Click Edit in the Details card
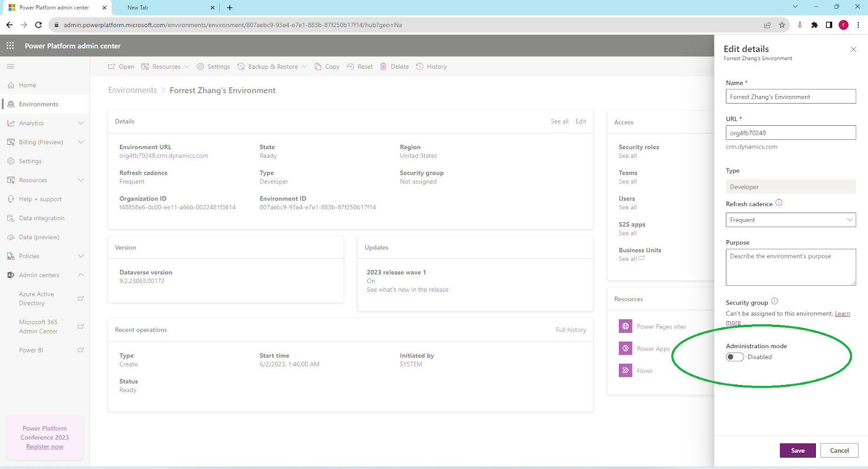The width and height of the screenshot is (868, 469). [580, 121]
